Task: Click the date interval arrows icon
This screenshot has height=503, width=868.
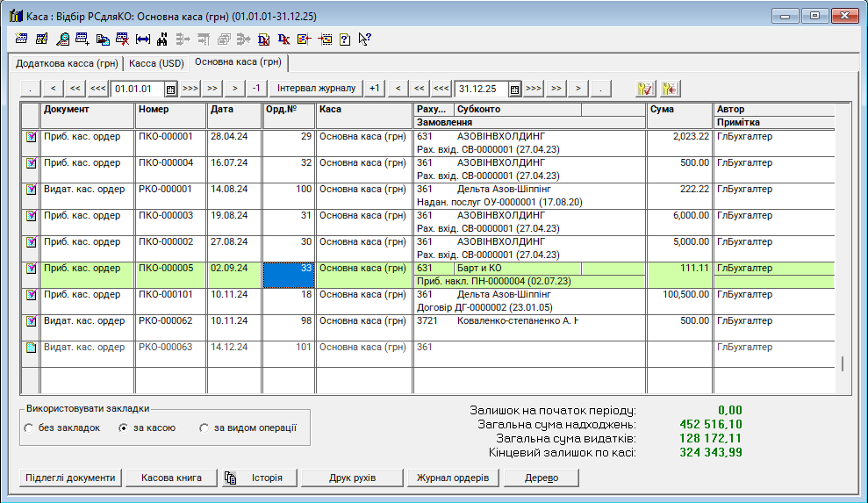Action: click(143, 40)
